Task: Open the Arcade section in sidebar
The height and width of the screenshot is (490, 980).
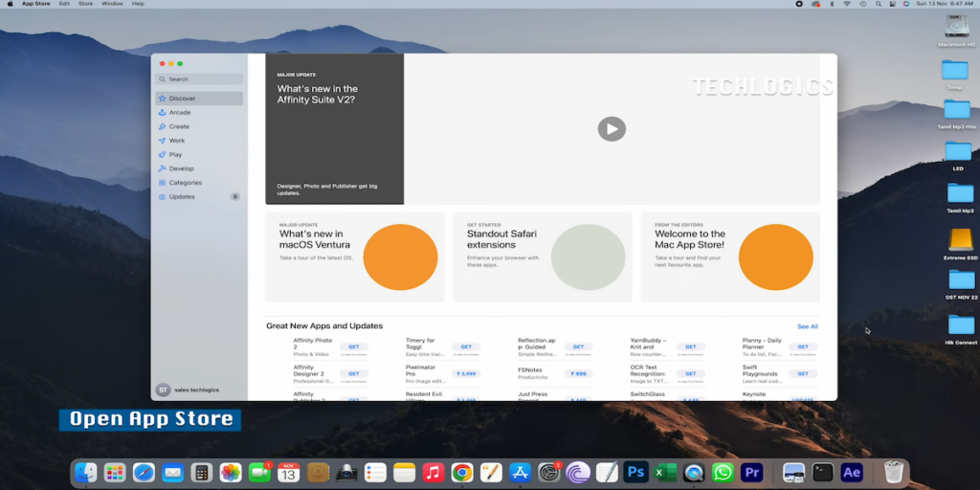Action: click(x=180, y=113)
